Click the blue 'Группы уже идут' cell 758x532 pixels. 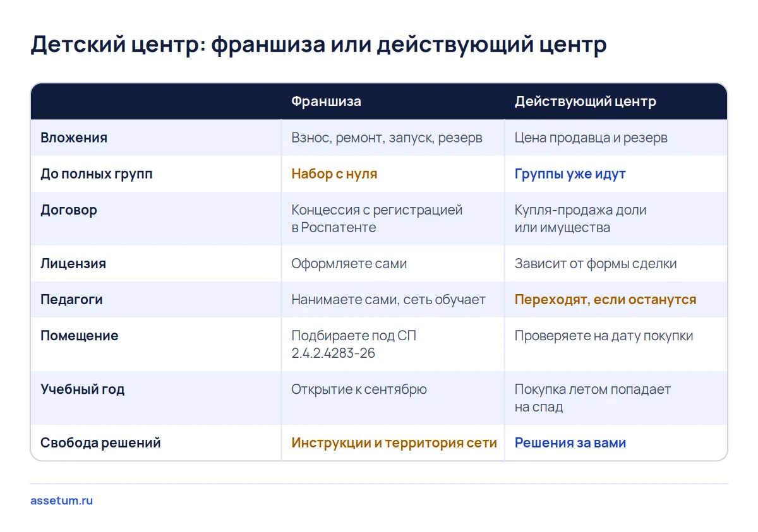pyautogui.click(x=570, y=174)
